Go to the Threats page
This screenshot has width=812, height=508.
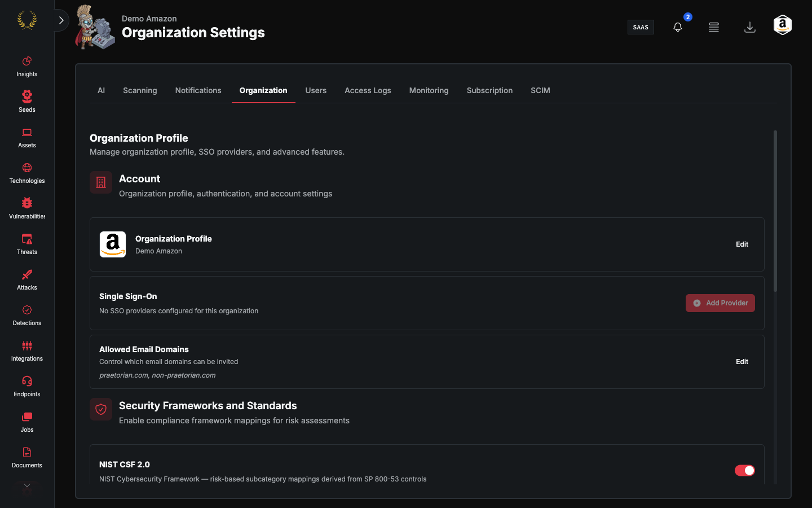pos(27,244)
